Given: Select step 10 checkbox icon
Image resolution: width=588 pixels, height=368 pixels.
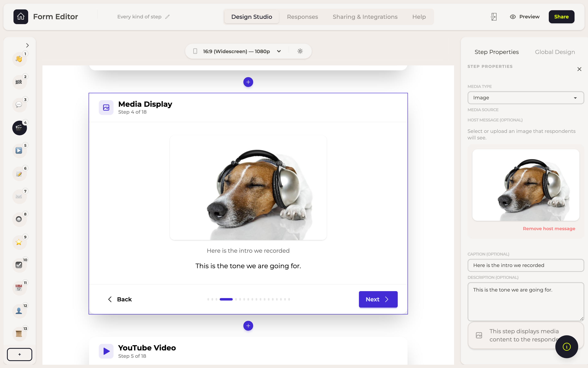Looking at the screenshot, I should click(x=19, y=265).
